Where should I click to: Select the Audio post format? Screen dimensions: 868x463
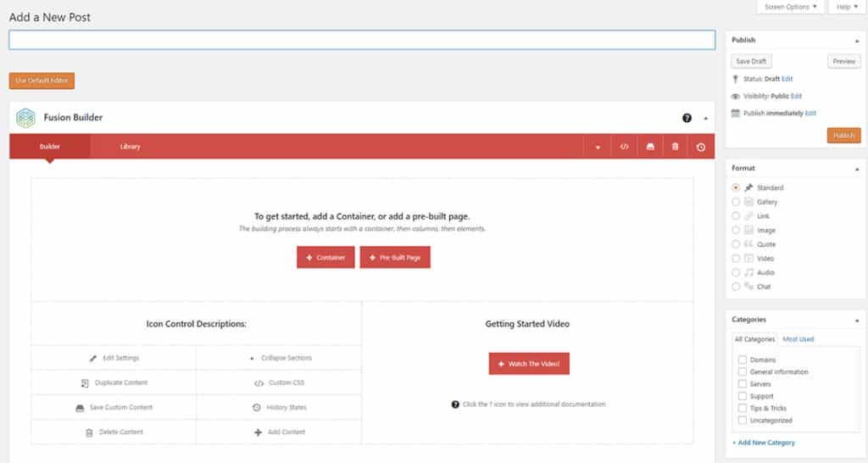736,272
